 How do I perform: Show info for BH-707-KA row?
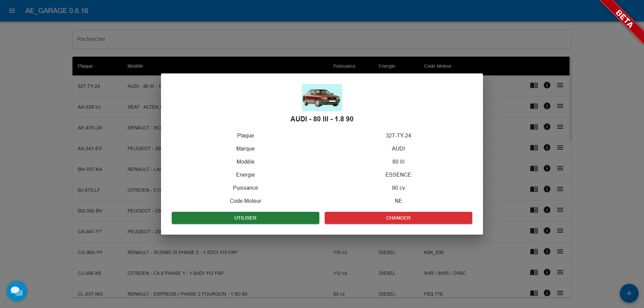click(x=547, y=168)
